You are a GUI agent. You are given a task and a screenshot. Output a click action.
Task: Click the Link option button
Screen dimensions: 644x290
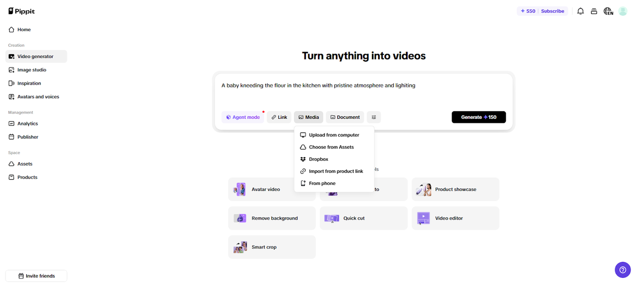point(279,117)
